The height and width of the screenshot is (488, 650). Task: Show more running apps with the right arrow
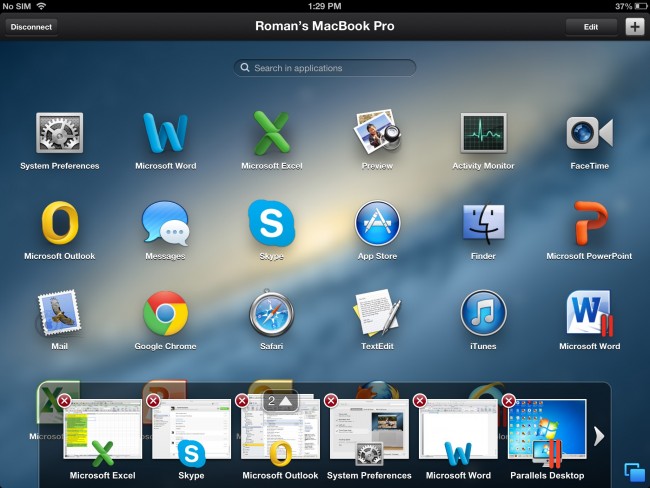(x=599, y=436)
